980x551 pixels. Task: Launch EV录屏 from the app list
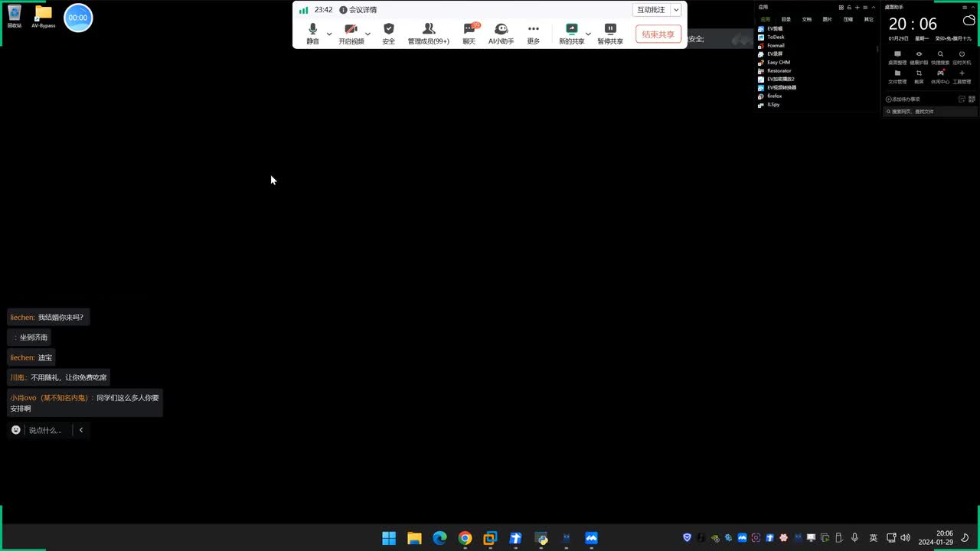pyautogui.click(x=770, y=54)
